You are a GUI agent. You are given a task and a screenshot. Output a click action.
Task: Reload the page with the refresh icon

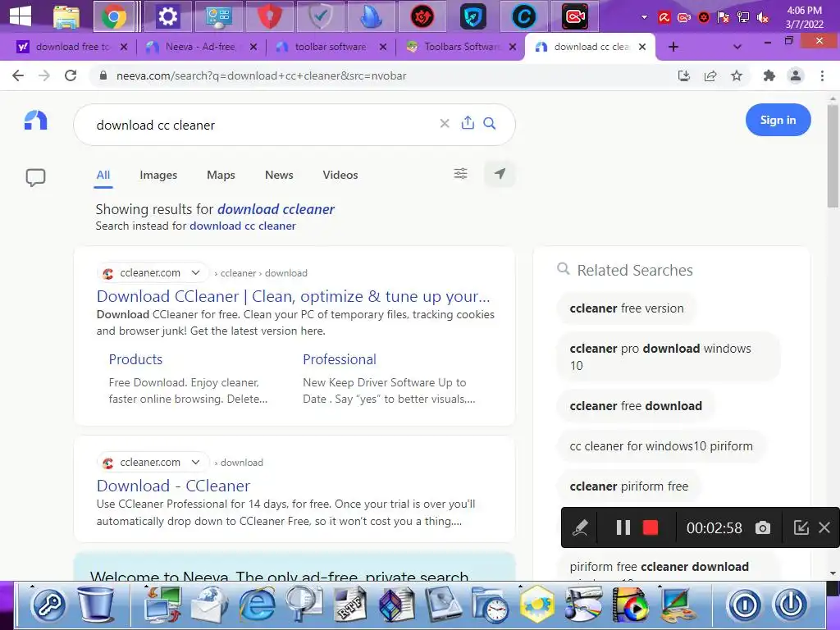pos(71,75)
